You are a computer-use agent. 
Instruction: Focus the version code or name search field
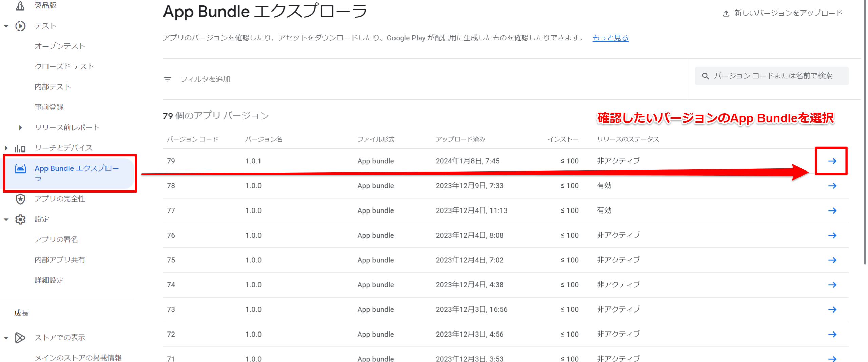772,76
